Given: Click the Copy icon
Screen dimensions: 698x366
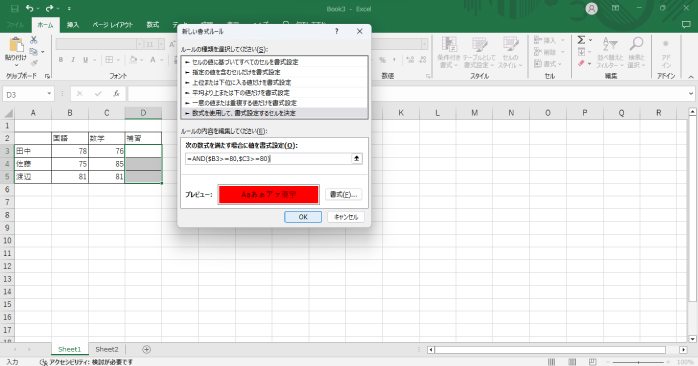Looking at the screenshot, I should click(x=33, y=52).
